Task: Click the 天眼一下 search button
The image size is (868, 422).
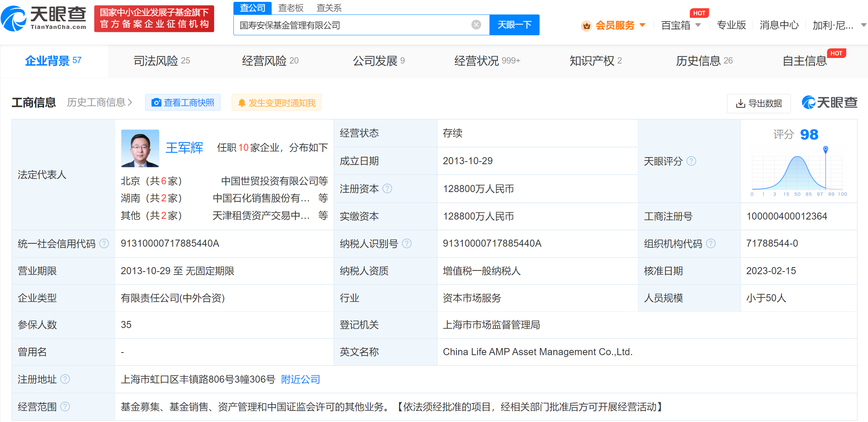Action: pos(514,25)
